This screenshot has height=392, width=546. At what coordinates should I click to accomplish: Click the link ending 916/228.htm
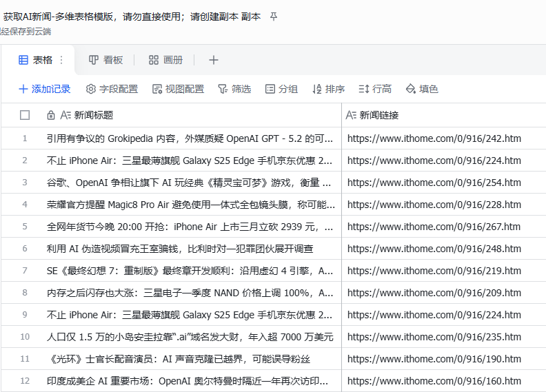(434, 205)
